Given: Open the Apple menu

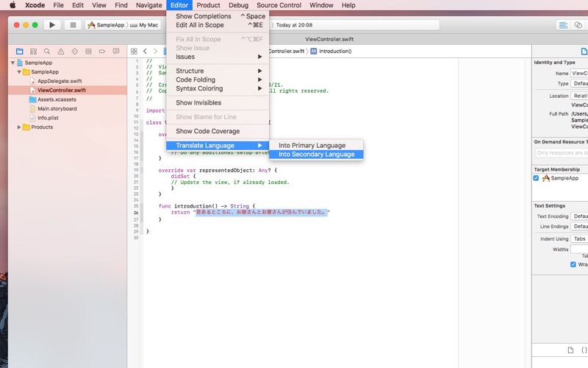Looking at the screenshot, I should tap(12, 5).
